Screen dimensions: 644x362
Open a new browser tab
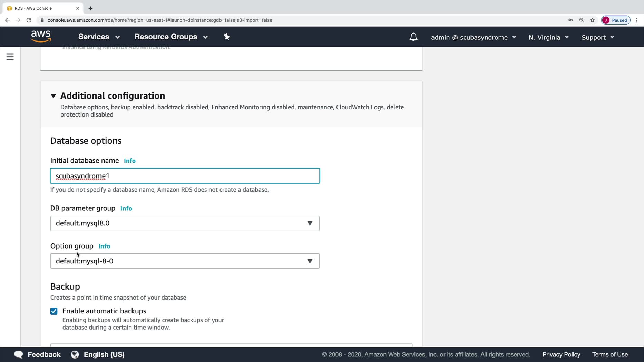pos(90,8)
